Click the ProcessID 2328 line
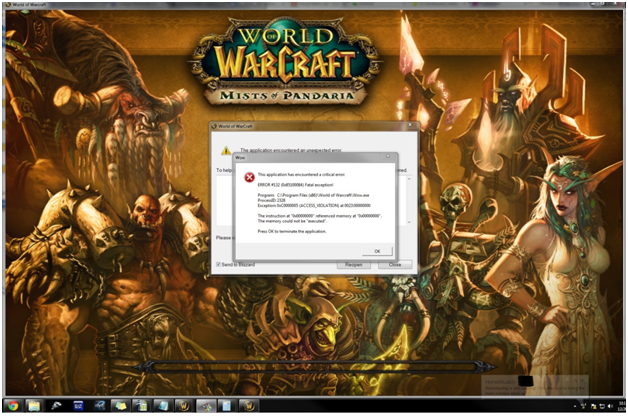This screenshot has width=628, height=416. pos(272,200)
